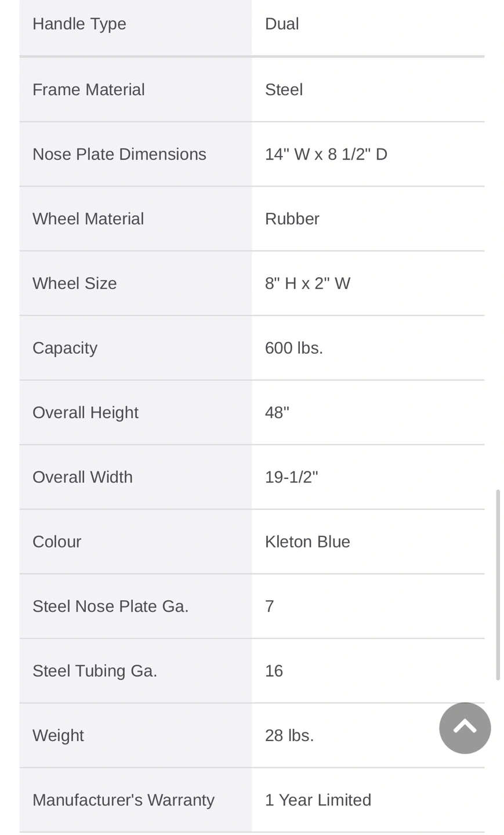504x835 pixels.
Task: Click the Steel Tubing Ga. value 16
Action: tap(274, 671)
